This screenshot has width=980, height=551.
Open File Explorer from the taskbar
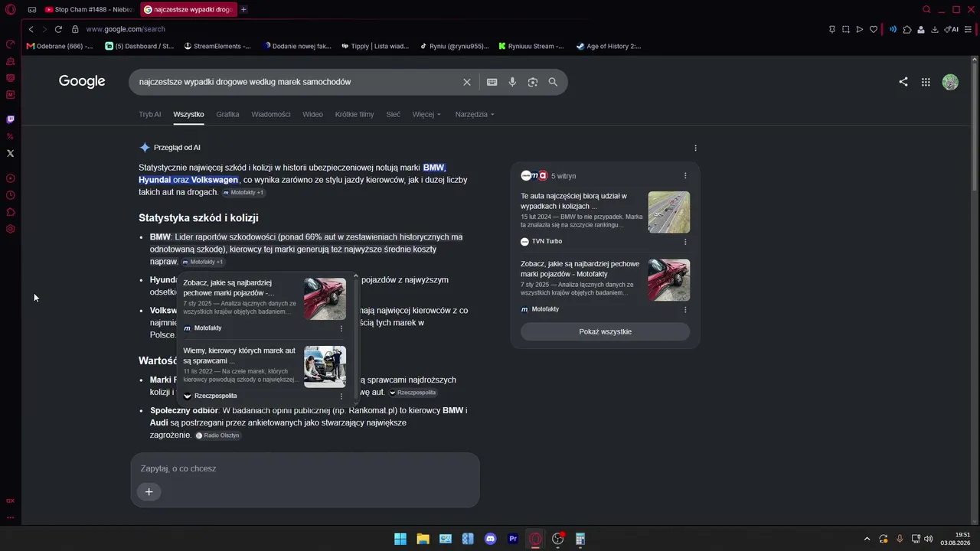coord(423,539)
